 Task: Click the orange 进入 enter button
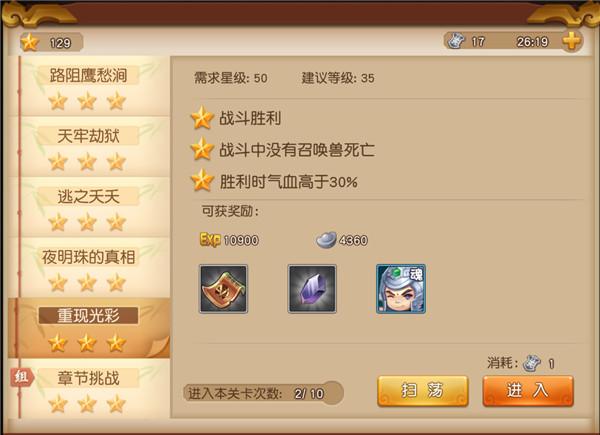click(x=528, y=391)
